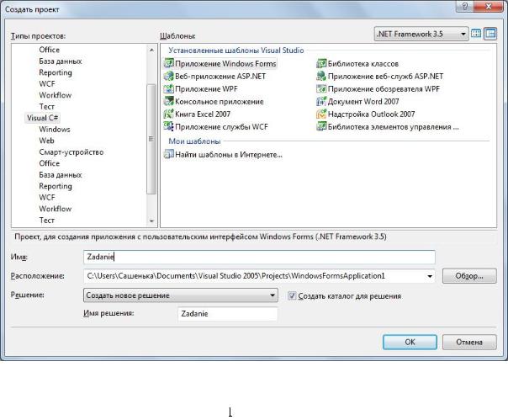Image resolution: width=508 pixels, height=420 pixels.
Task: Select the Word 2007 document icon
Action: tap(321, 101)
